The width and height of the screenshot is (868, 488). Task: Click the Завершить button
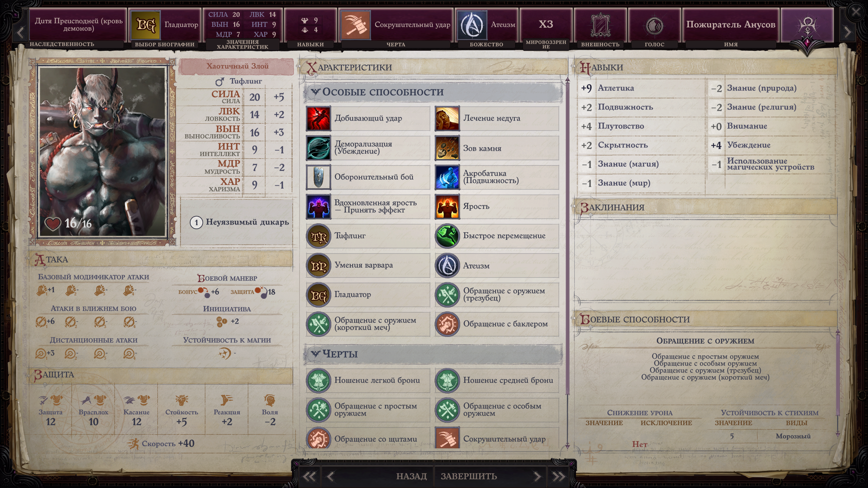click(469, 476)
